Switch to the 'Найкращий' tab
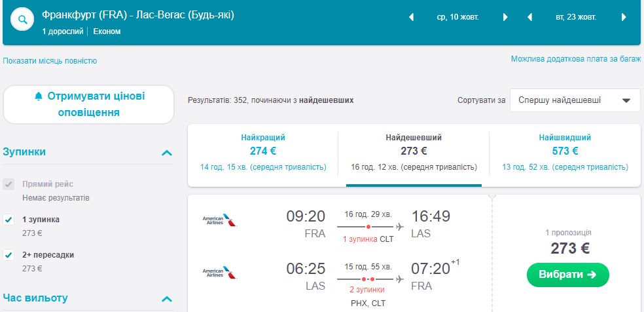 pos(263,152)
